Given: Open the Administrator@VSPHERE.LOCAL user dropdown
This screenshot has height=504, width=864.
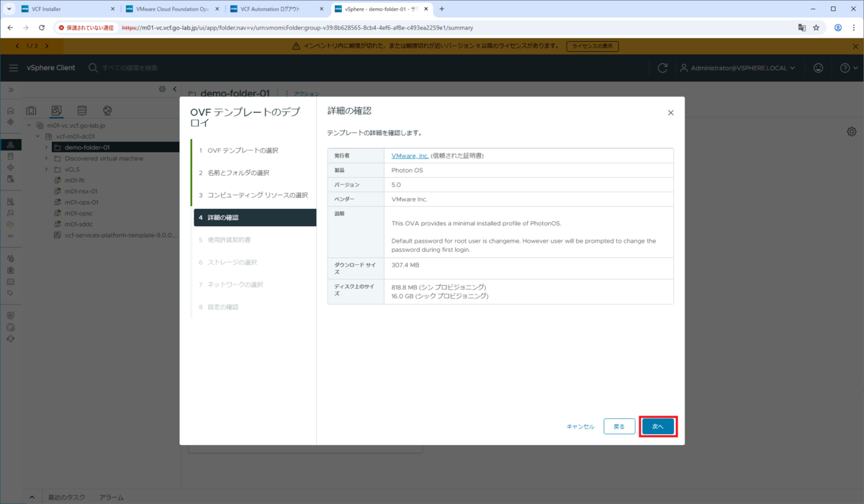Looking at the screenshot, I should click(737, 68).
